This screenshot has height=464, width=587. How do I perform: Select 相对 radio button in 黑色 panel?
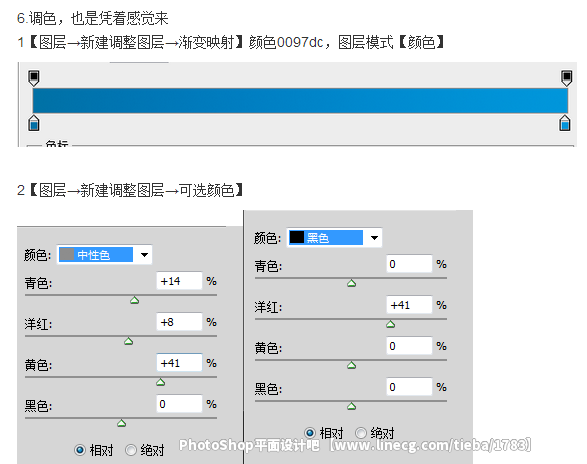310,433
